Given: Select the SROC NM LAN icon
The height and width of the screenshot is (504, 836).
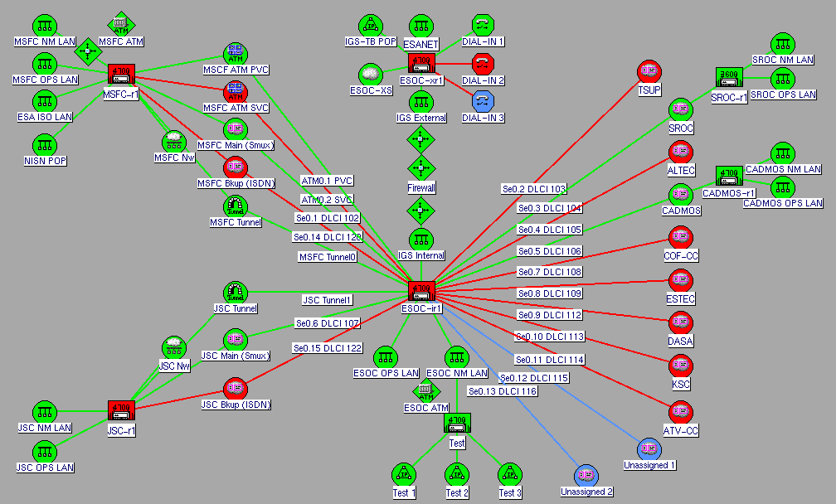Looking at the screenshot, I should click(x=783, y=44).
